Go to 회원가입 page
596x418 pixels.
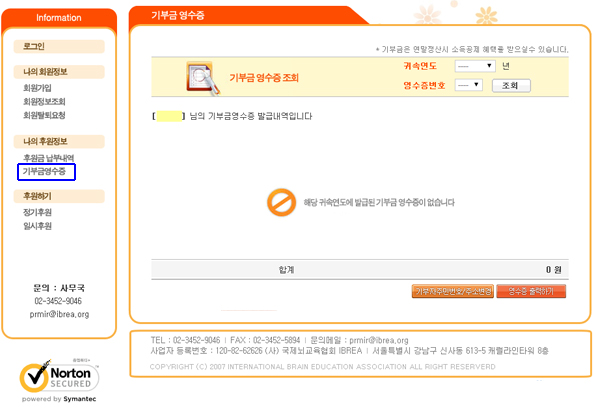37,88
